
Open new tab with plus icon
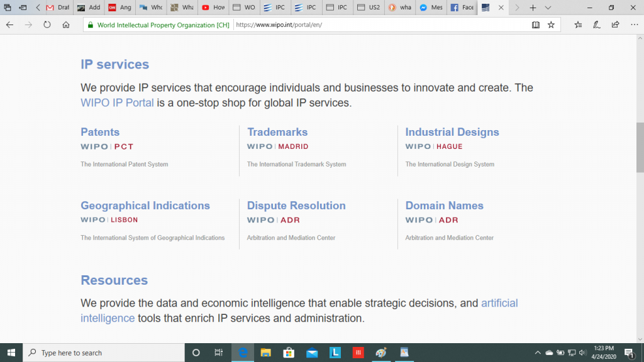533,8
